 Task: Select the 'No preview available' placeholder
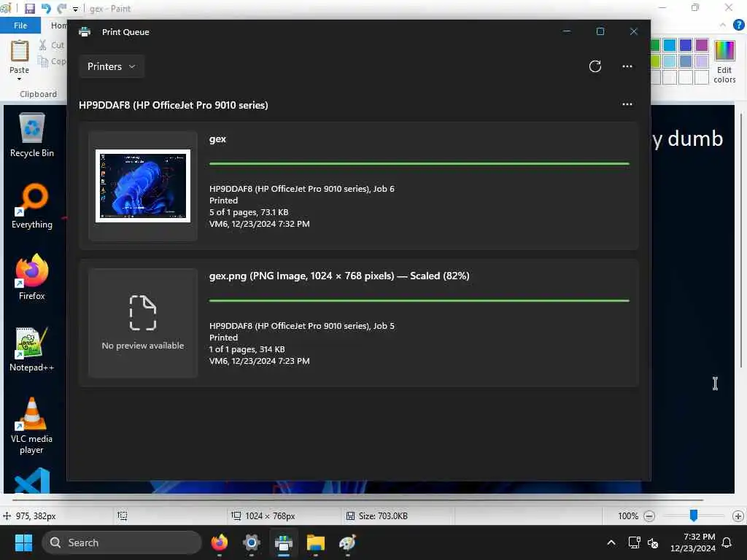pyautogui.click(x=143, y=323)
